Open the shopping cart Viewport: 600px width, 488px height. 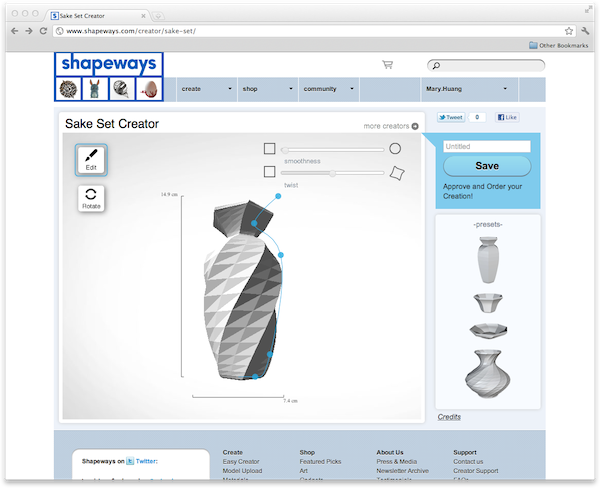click(387, 65)
